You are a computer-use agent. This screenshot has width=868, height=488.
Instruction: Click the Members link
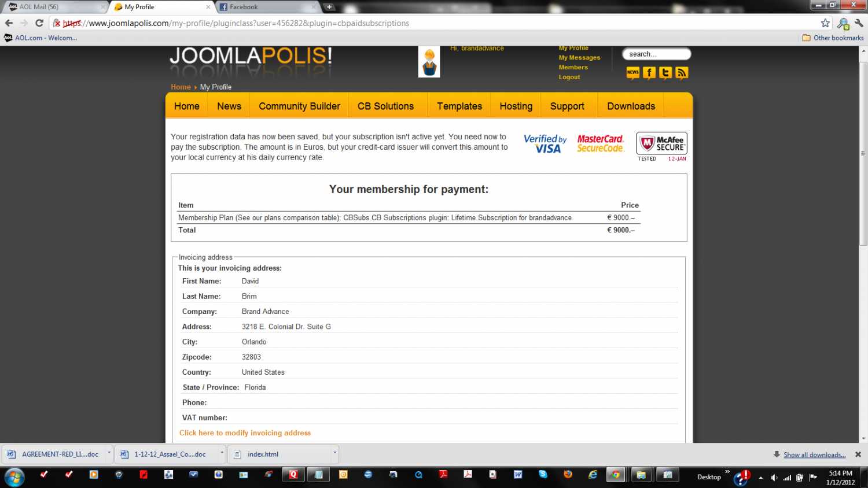point(573,68)
